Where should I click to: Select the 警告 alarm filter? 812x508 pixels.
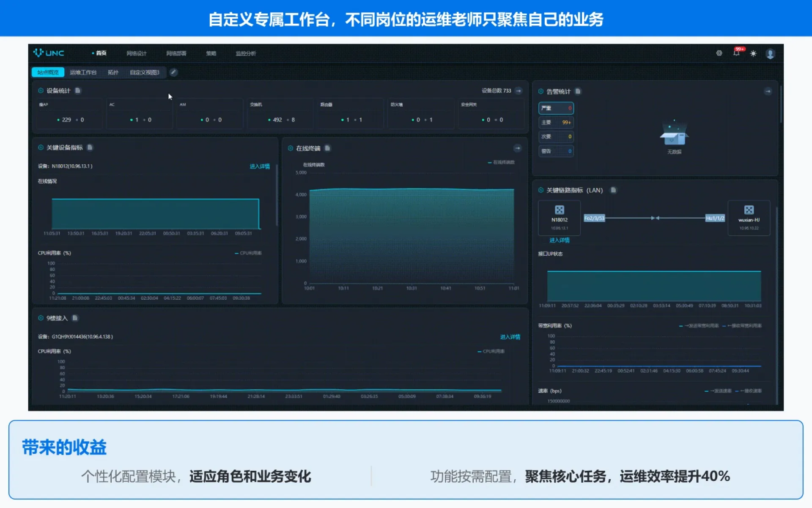[556, 151]
